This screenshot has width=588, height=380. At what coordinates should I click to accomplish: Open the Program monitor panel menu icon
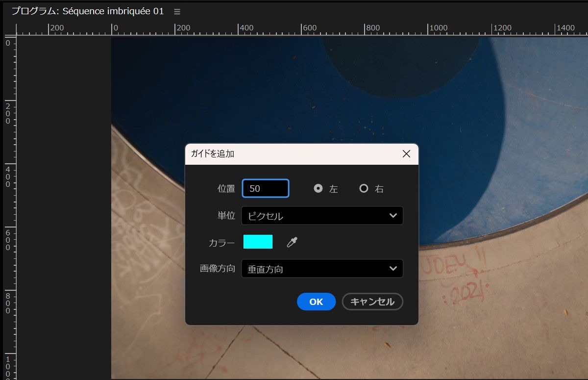pyautogui.click(x=177, y=11)
